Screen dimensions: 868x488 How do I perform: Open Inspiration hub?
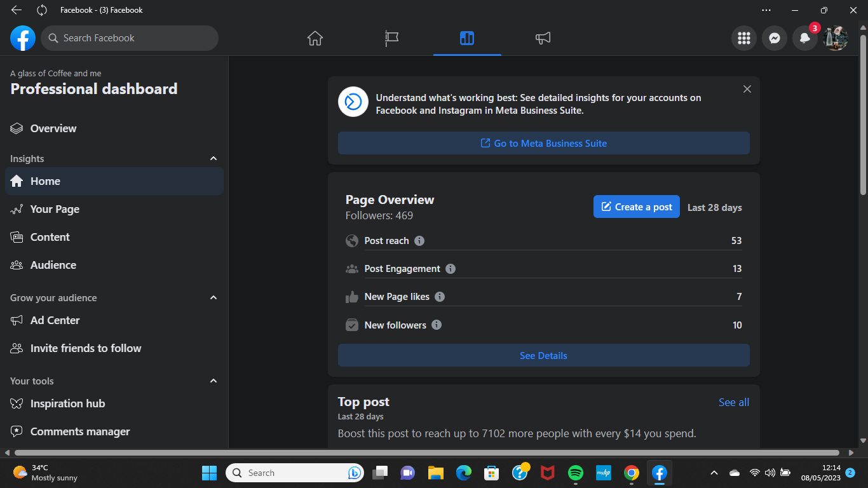[x=114, y=403]
